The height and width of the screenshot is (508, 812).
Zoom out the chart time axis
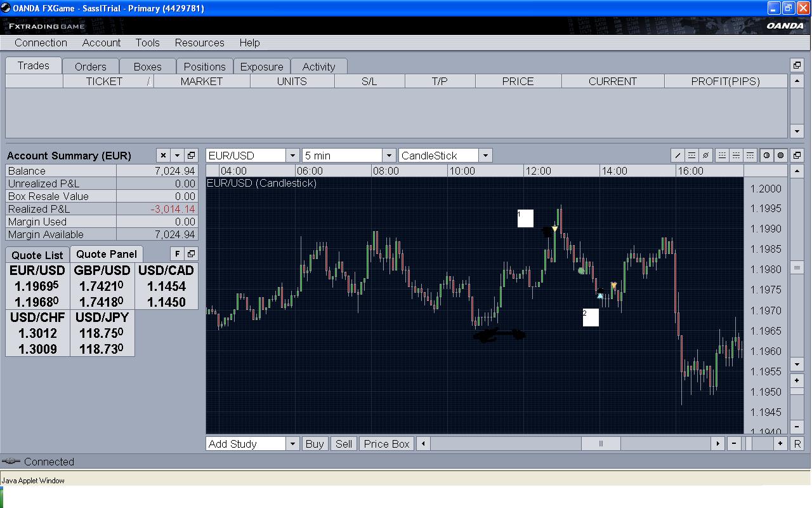coord(734,444)
